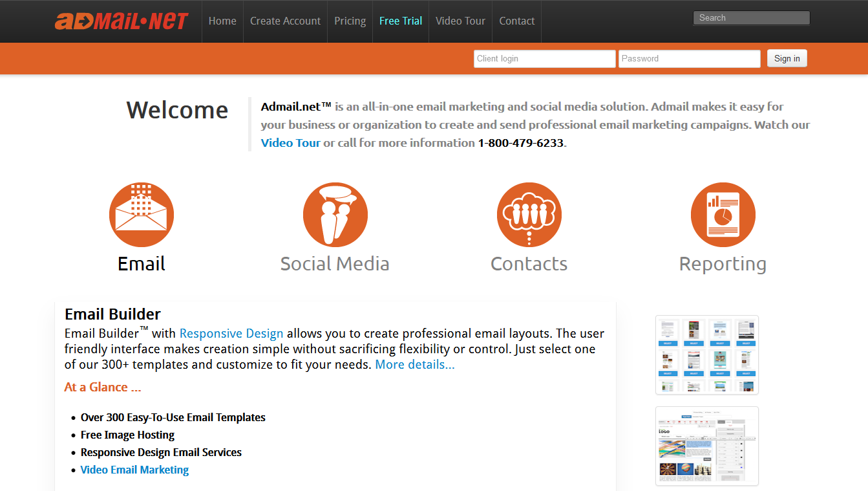Open the Contacts group icon

[x=529, y=215]
